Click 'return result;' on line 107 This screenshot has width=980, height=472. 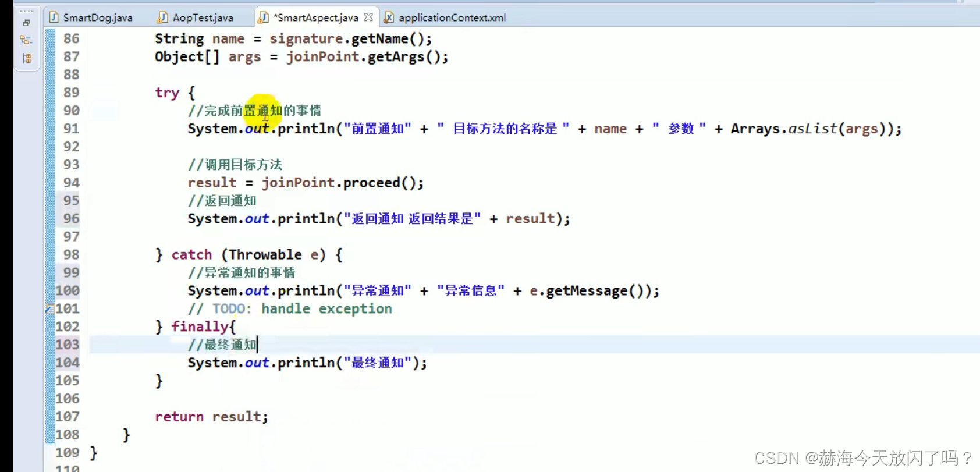pyautogui.click(x=212, y=417)
